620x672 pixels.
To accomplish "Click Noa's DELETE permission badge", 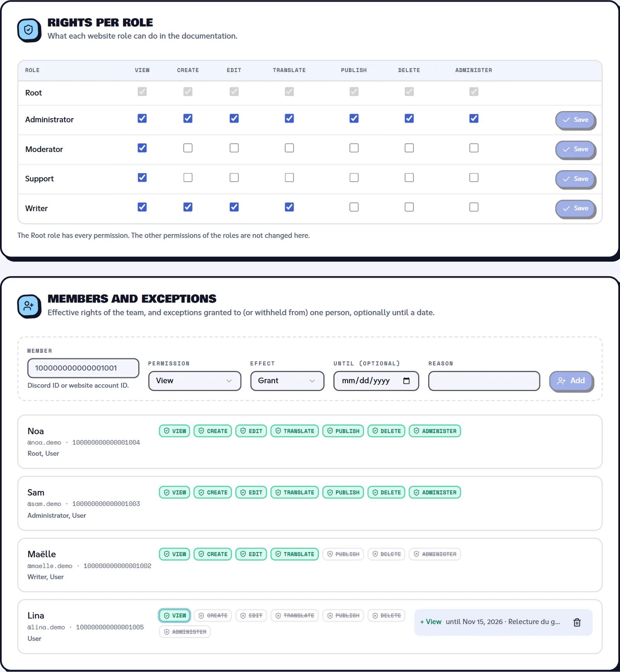I will (386, 431).
